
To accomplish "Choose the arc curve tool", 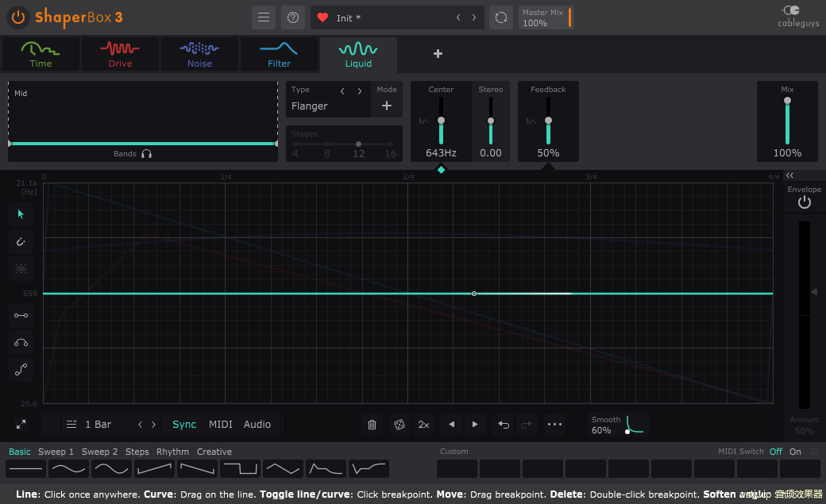I will [x=21, y=343].
